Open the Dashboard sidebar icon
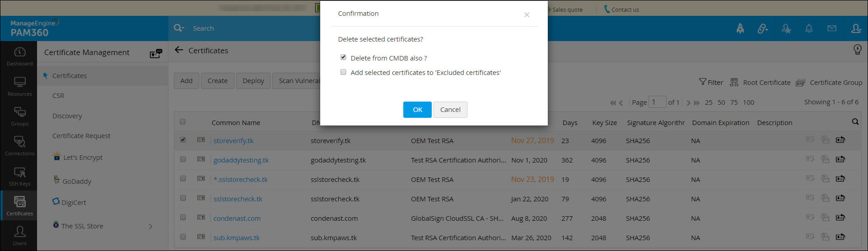868x251 pixels. (20, 56)
